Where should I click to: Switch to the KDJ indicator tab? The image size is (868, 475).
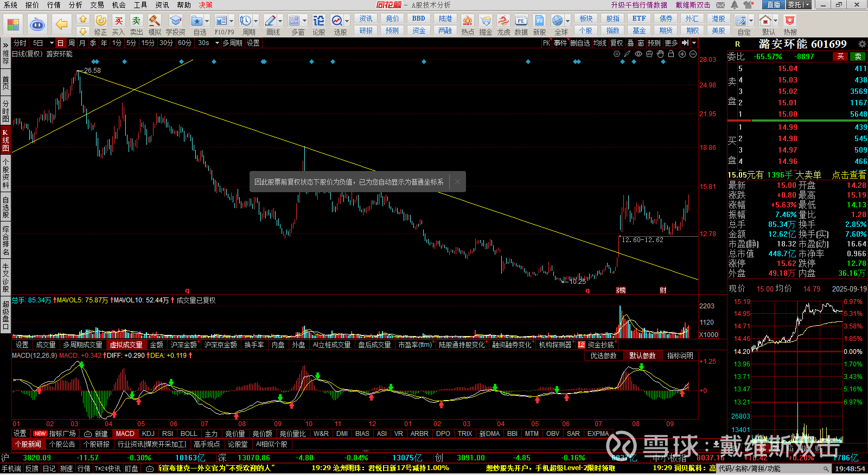click(x=148, y=433)
